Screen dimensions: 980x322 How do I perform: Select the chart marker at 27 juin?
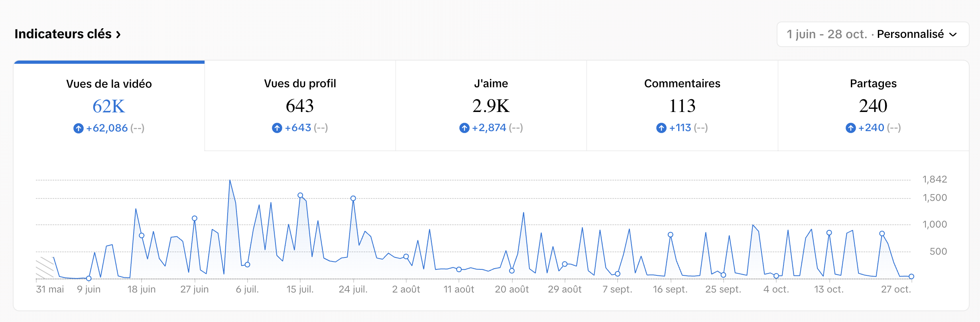tap(195, 218)
